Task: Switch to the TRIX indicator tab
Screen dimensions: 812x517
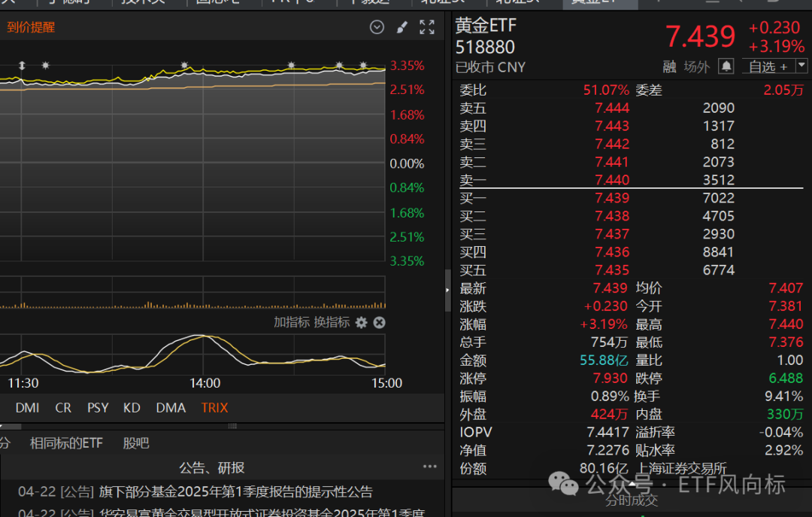Action: tap(214, 408)
